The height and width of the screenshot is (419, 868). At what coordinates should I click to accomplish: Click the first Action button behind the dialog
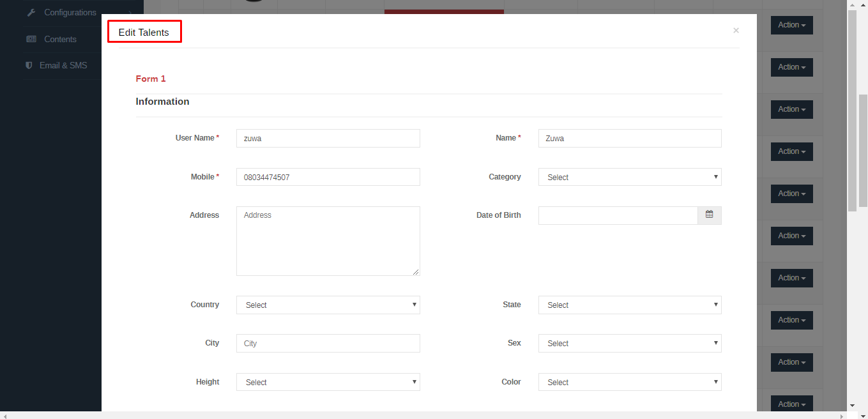coord(791,25)
